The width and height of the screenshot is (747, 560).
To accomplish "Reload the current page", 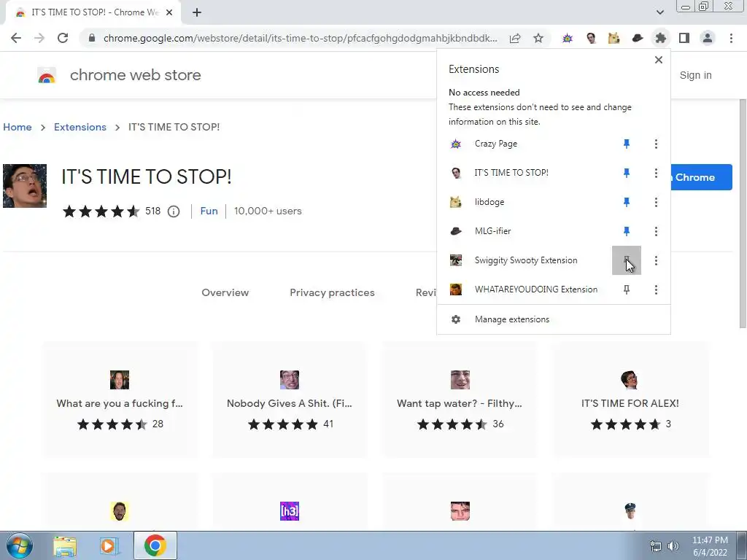I will 63,38.
